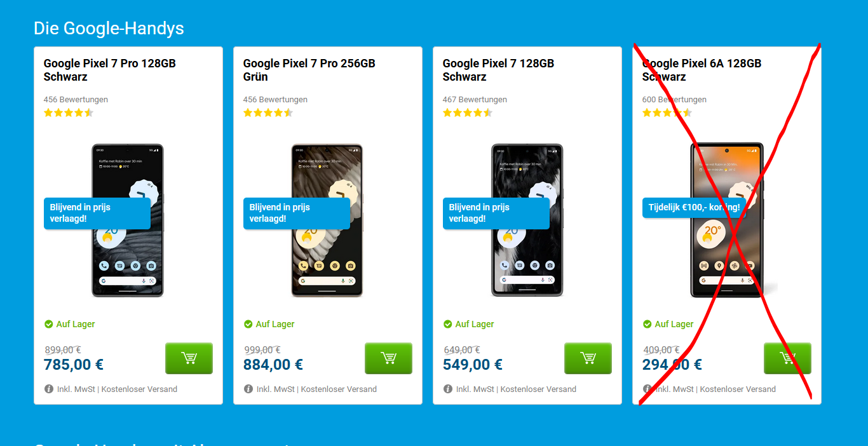Open Google Pixel 7 Pro 256GB Grün title
The height and width of the screenshot is (446, 868).
(x=309, y=70)
